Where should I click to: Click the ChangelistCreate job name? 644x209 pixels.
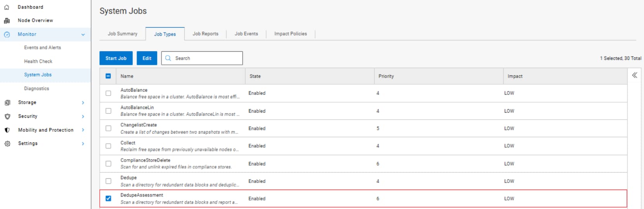(138, 125)
